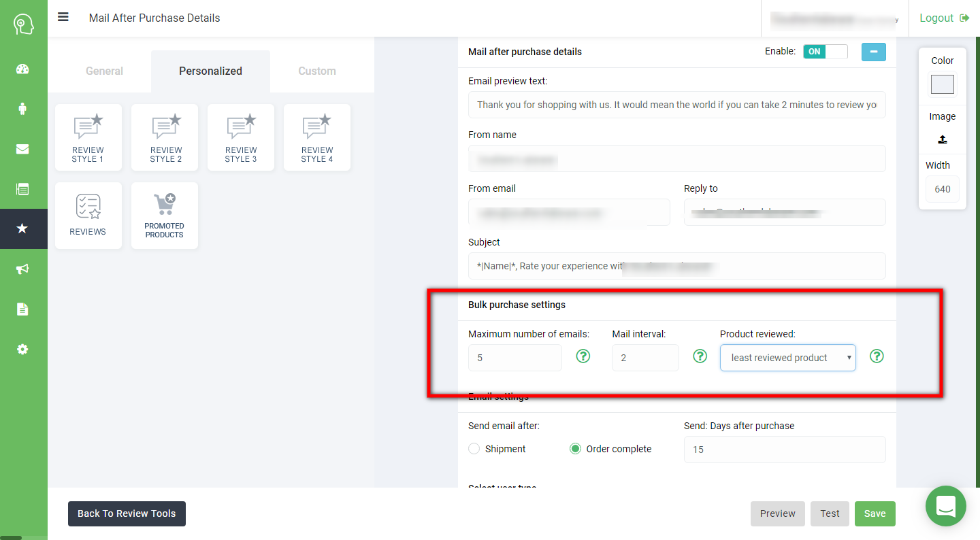Screen dimensions: 980x540
Task: Click the Bulk purchase settings heading
Action: click(x=517, y=305)
